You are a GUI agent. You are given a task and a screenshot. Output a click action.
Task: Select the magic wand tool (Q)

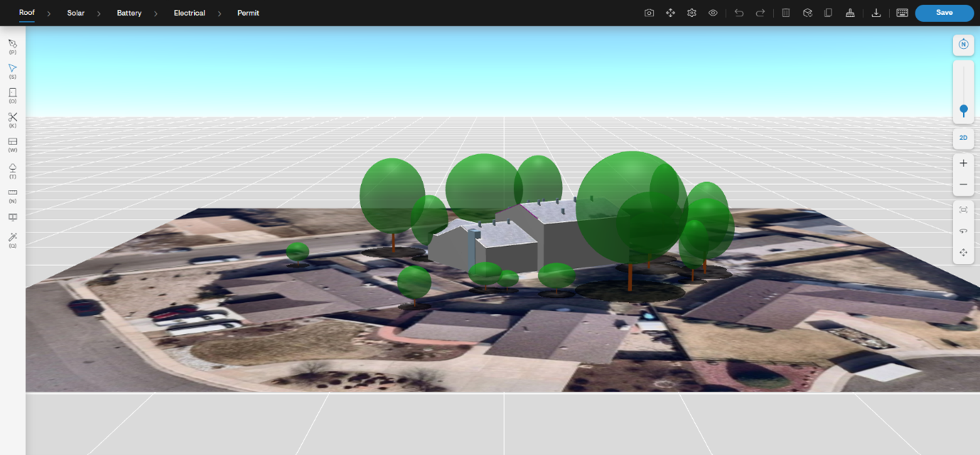click(x=13, y=237)
